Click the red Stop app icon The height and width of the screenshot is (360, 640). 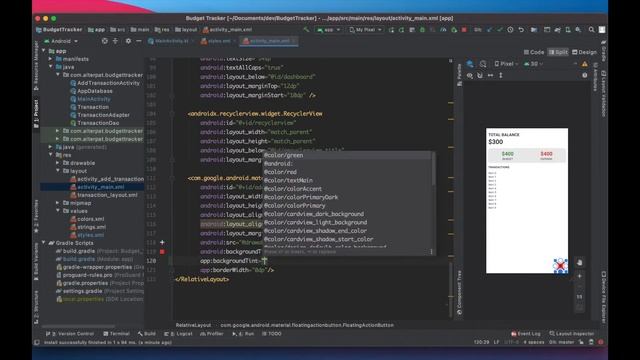(x=464, y=30)
